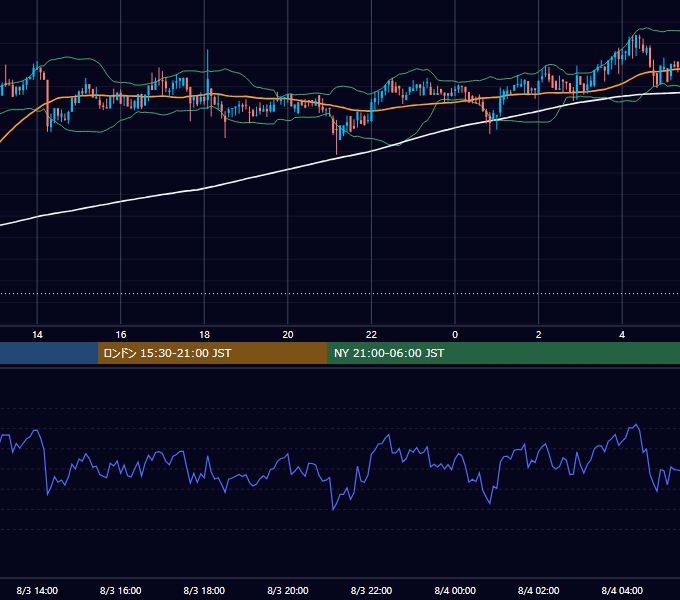680x600 pixels.
Task: Click the 16 hour label on price chart axis
Action: pyautogui.click(x=121, y=335)
